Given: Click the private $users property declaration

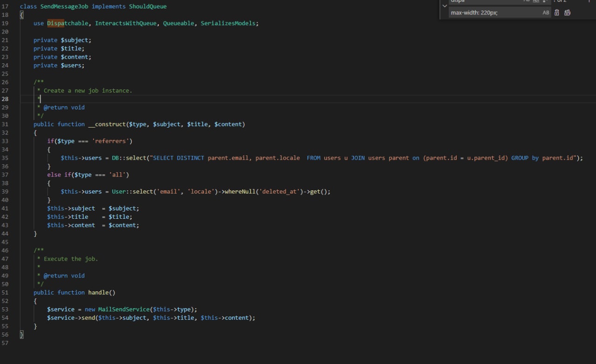Looking at the screenshot, I should [59, 66].
